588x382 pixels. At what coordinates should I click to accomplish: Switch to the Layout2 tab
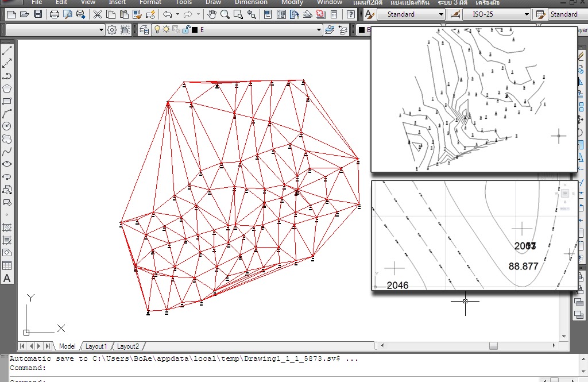128,346
